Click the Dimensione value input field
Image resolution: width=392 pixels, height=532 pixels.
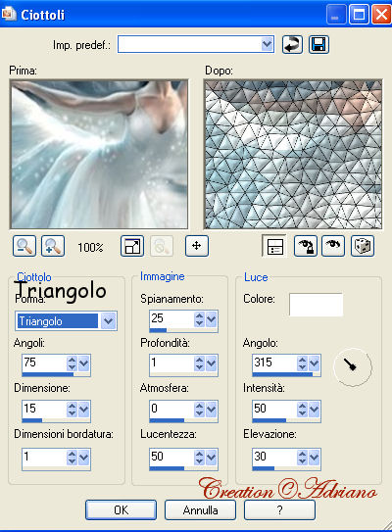pyautogui.click(x=44, y=409)
